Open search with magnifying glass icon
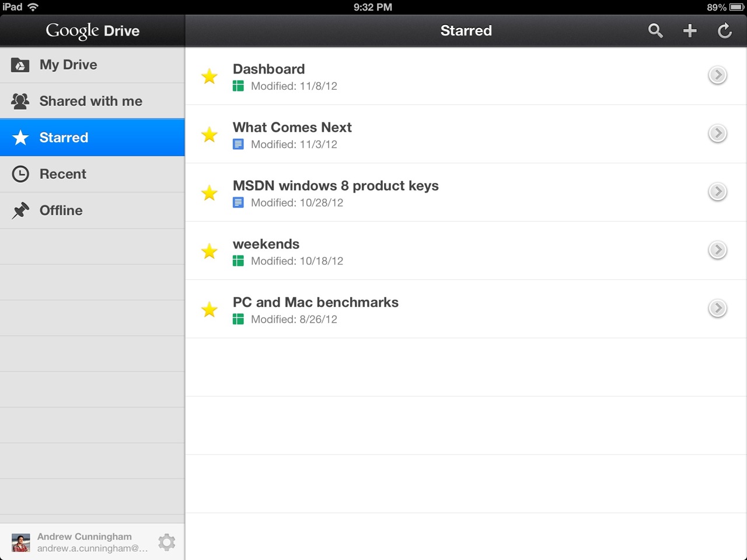Screen dimensions: 747x560 pos(655,31)
